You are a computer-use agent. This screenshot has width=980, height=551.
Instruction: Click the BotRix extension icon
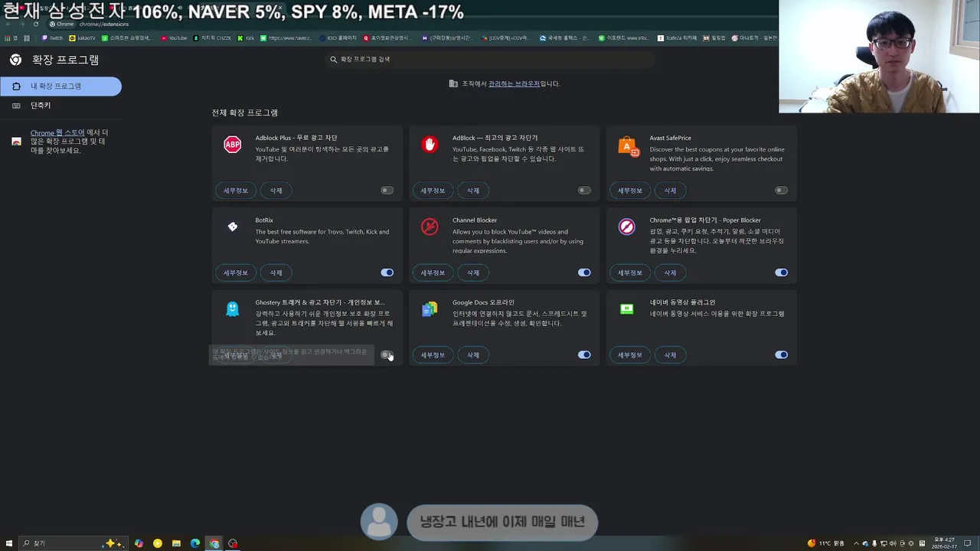[232, 227]
